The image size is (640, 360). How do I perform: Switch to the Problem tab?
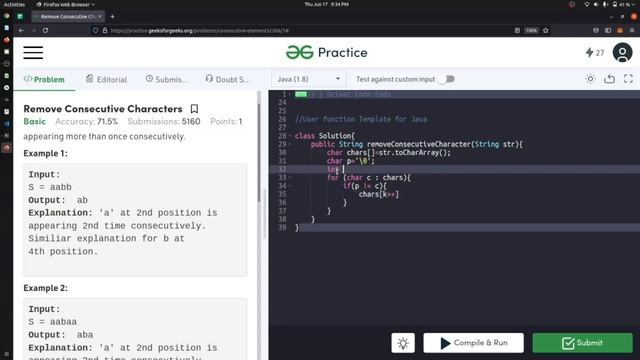coord(44,79)
